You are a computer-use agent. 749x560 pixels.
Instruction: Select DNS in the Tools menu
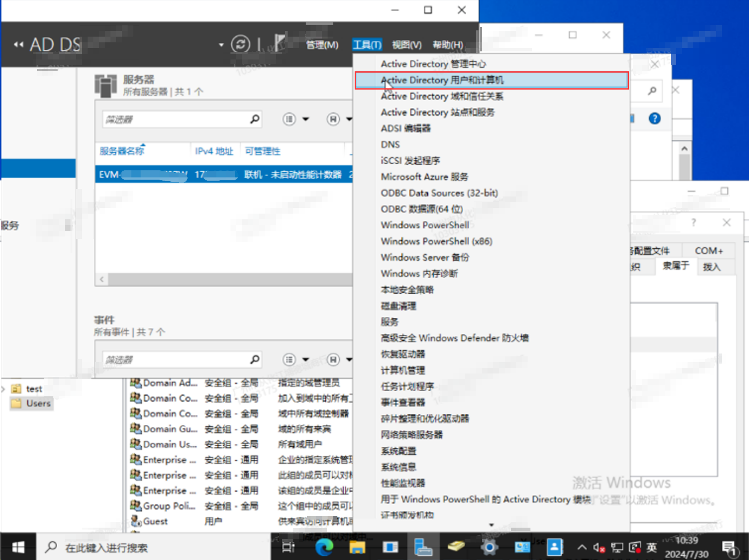point(390,145)
